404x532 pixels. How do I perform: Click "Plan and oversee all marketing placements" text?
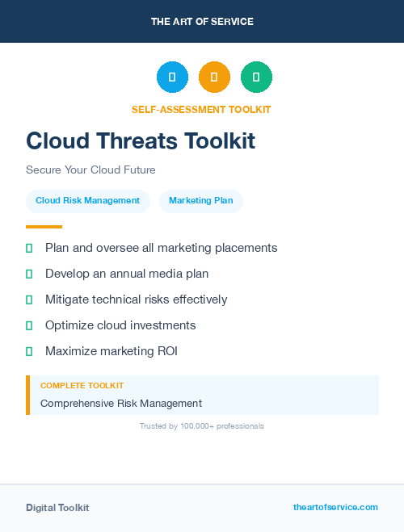[162, 248]
